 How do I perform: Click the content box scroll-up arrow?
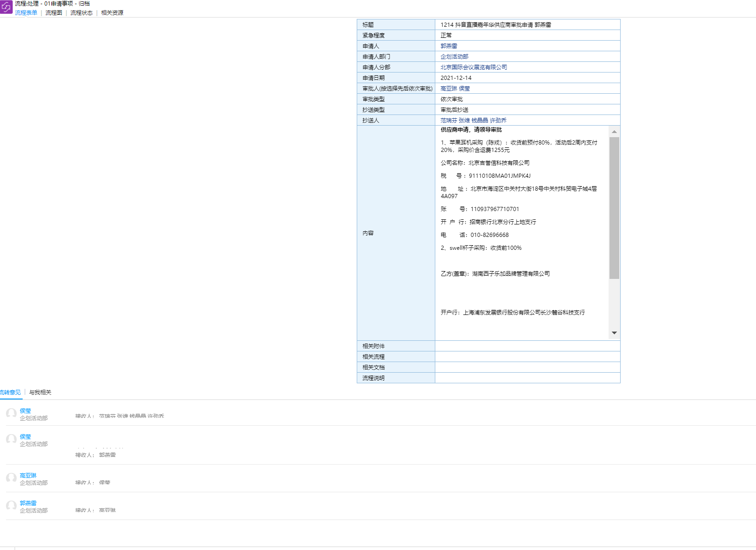(614, 132)
